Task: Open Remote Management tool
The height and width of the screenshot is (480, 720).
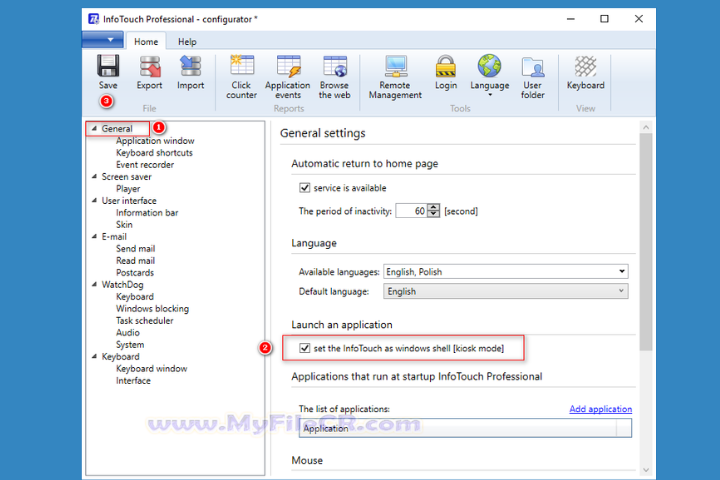Action: (x=395, y=77)
